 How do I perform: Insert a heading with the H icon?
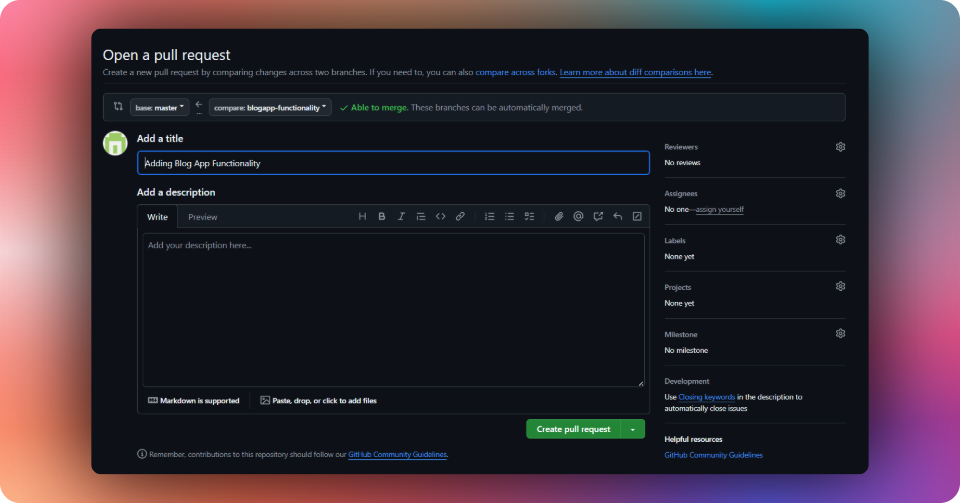[x=362, y=217]
